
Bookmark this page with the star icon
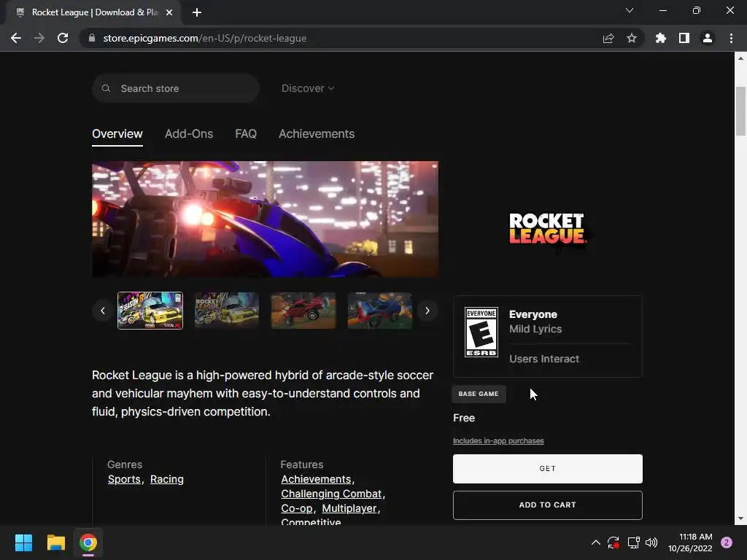[632, 38]
